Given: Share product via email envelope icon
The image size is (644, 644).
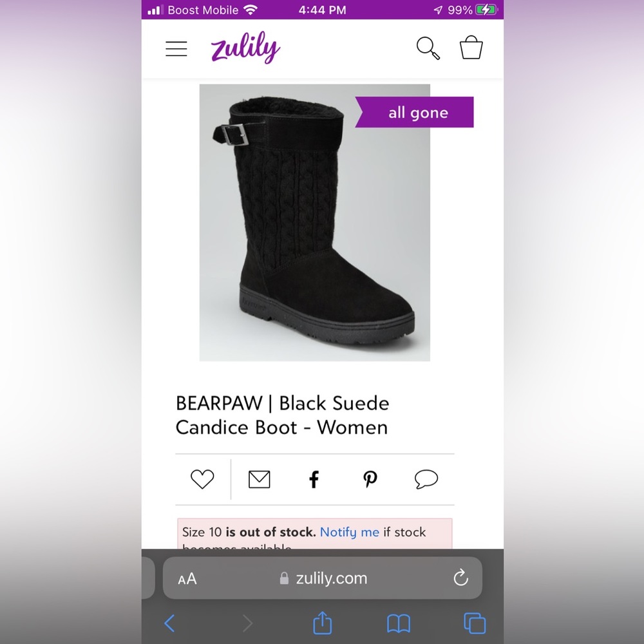Looking at the screenshot, I should pos(260,479).
